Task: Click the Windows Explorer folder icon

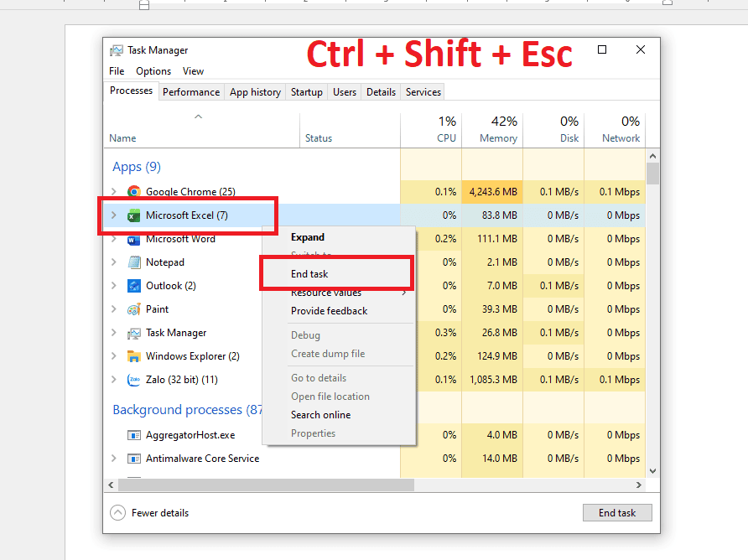Action: pyautogui.click(x=134, y=356)
